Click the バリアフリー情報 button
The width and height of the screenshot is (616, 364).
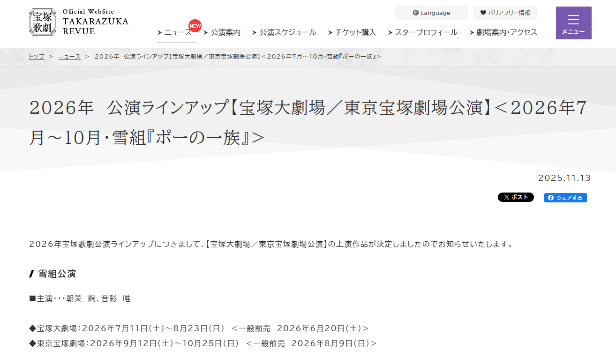(x=505, y=13)
